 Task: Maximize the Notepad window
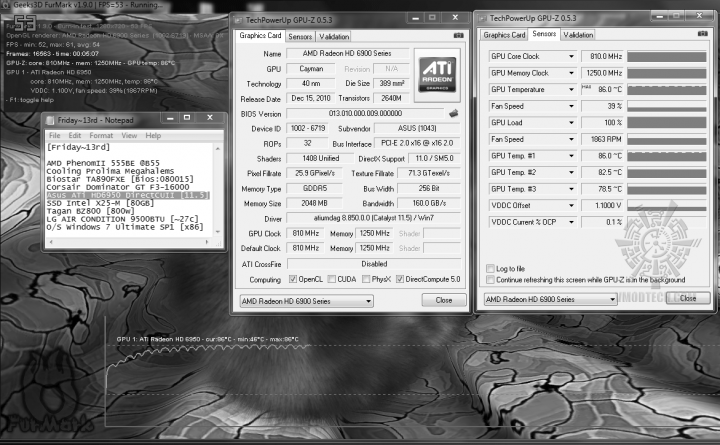pos(187,118)
